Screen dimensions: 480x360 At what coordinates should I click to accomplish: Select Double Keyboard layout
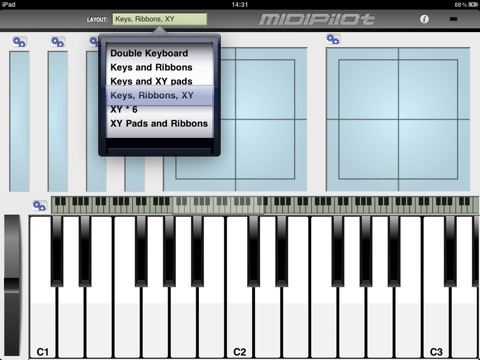(149, 53)
